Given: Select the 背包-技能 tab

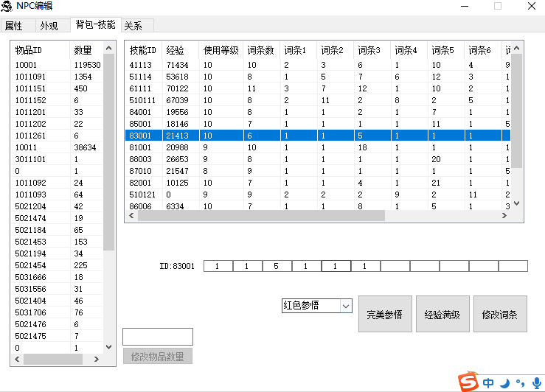Looking at the screenshot, I should pyautogui.click(x=96, y=24).
